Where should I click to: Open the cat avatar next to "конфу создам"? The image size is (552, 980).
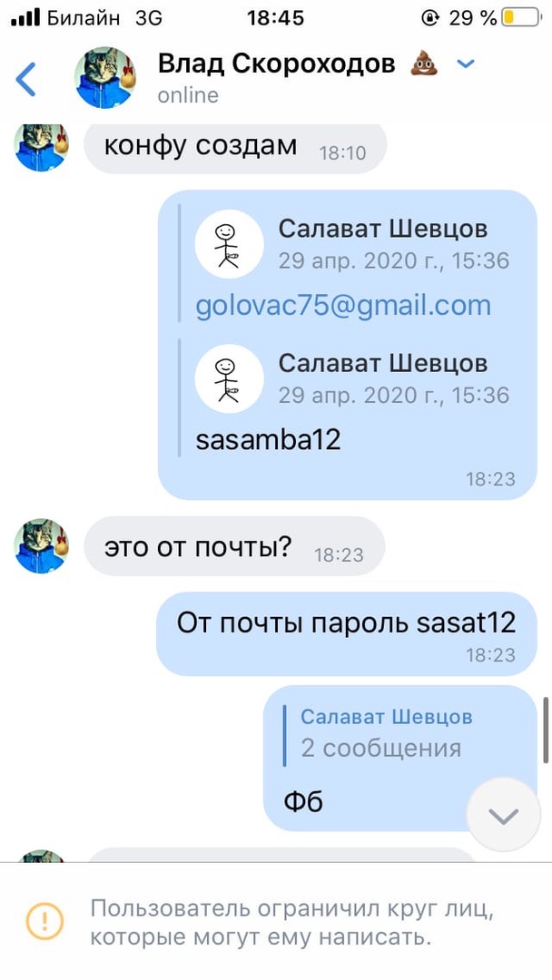(41, 146)
